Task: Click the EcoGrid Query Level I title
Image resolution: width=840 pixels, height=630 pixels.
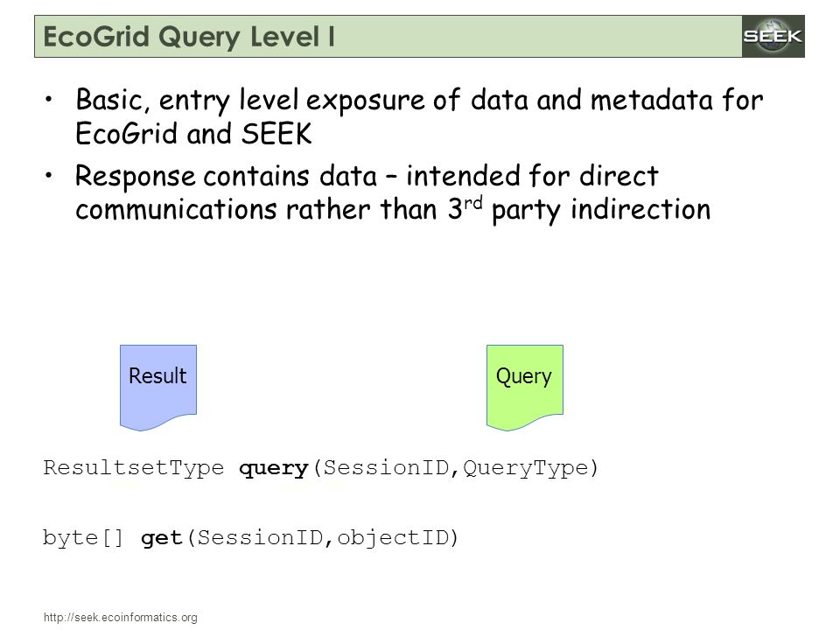Action: [x=189, y=37]
